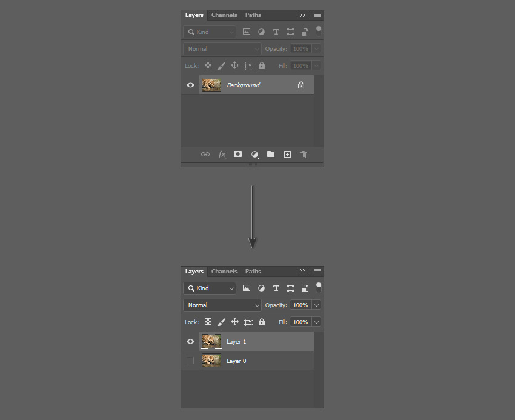Lock image pixels brush icon in top panel
Screen dimensions: 515x420
(222, 65)
